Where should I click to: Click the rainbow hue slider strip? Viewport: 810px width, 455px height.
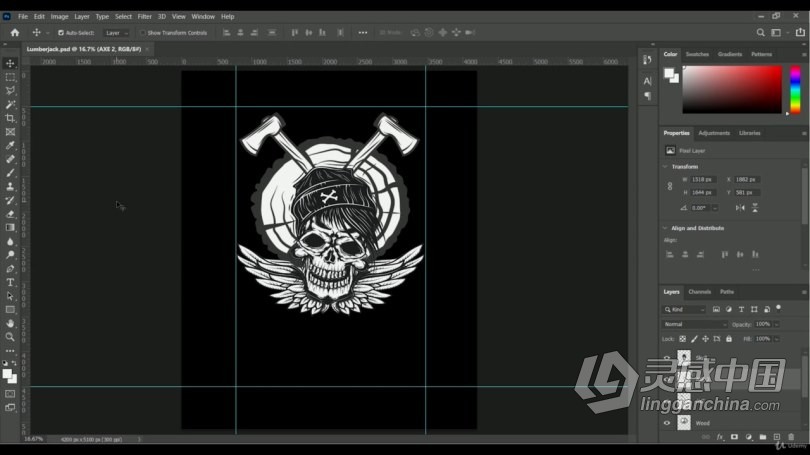796,89
